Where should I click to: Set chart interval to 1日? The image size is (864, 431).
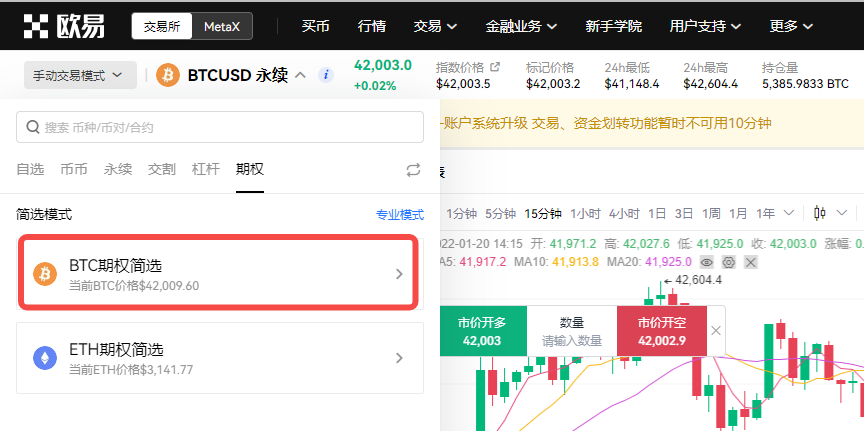657,213
